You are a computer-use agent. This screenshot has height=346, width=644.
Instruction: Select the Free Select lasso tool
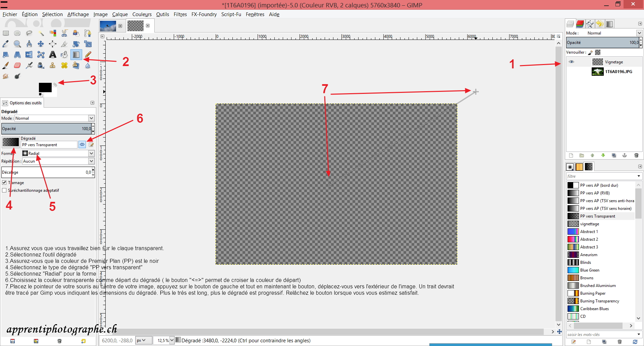(29, 33)
